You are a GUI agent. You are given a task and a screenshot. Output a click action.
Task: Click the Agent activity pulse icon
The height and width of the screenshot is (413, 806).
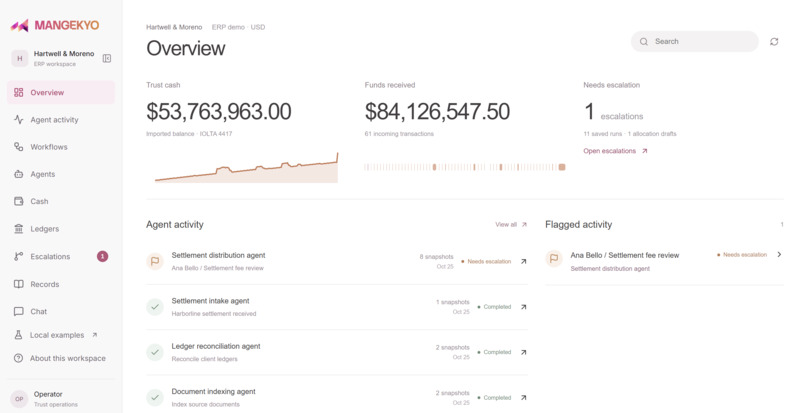[19, 120]
